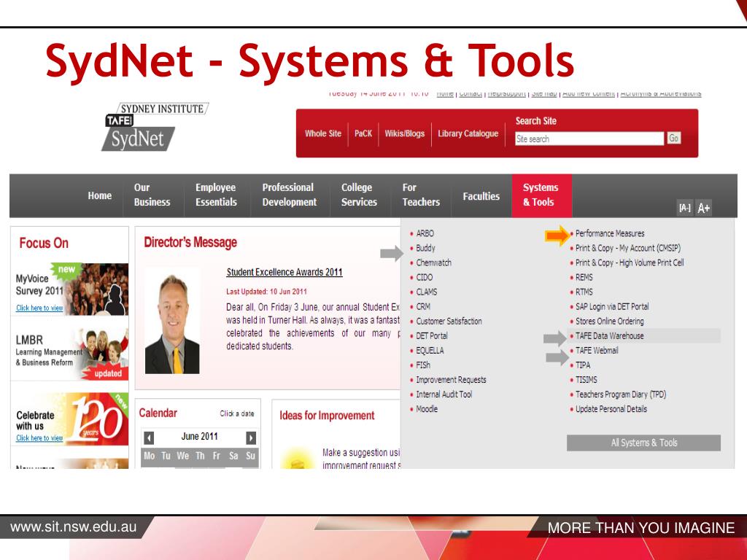Image resolution: width=747 pixels, height=560 pixels.
Task: Open Professional Development menu
Action: [289, 195]
